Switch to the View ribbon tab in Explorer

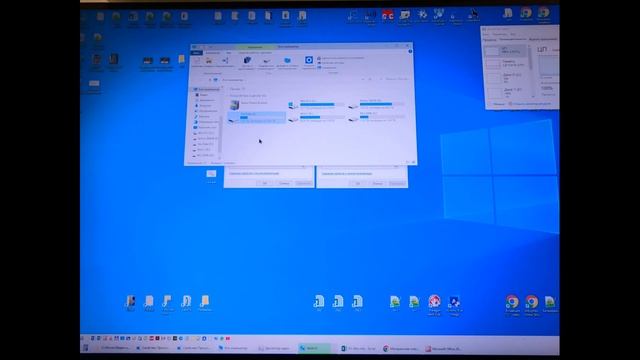click(229, 53)
